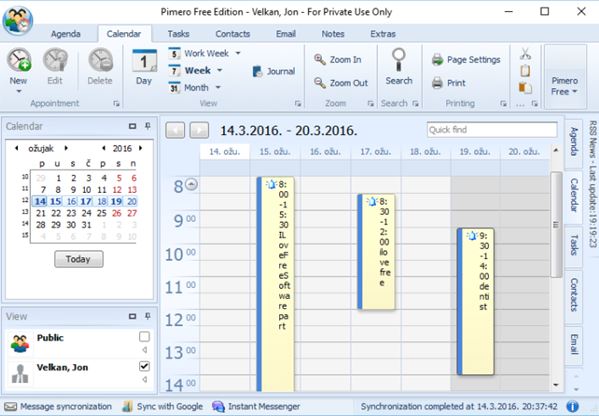
Task: Switch to the Extras ribbon tab
Action: click(x=383, y=34)
